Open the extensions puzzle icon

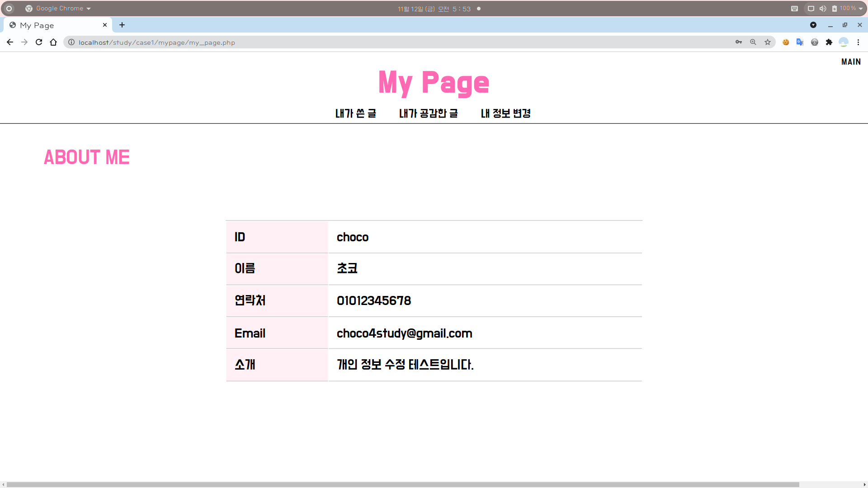829,42
